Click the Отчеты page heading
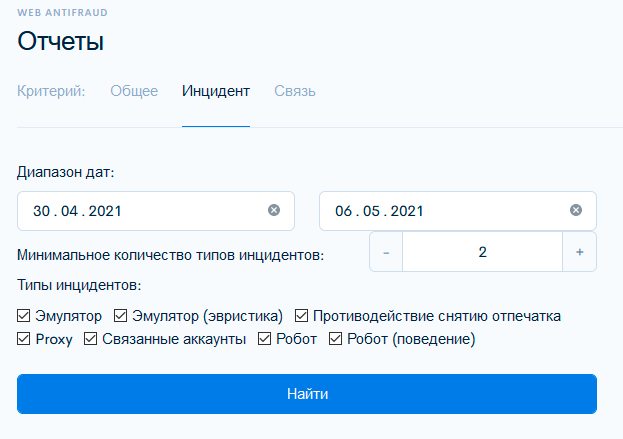This screenshot has width=623, height=439. click(x=61, y=42)
